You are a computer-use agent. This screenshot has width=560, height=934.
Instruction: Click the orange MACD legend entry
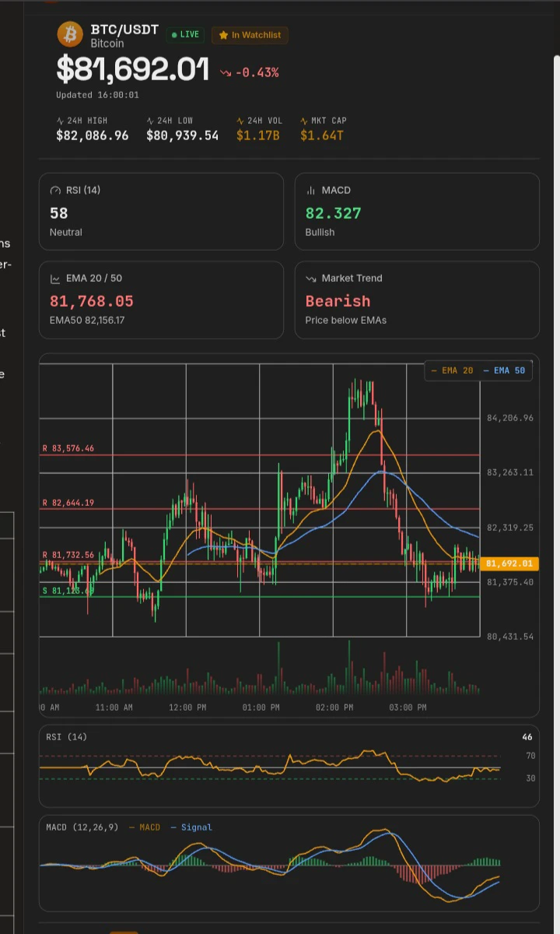[145, 827]
